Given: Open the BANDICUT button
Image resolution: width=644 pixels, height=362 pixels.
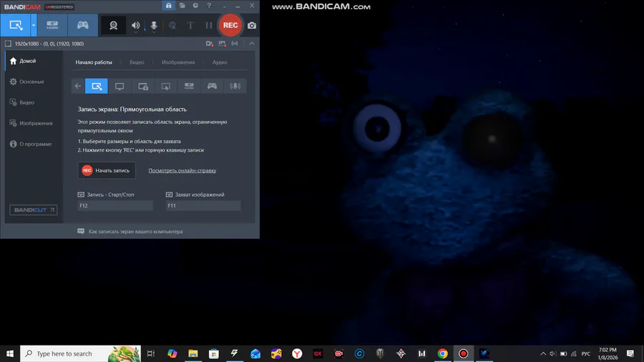Looking at the screenshot, I should click(33, 210).
